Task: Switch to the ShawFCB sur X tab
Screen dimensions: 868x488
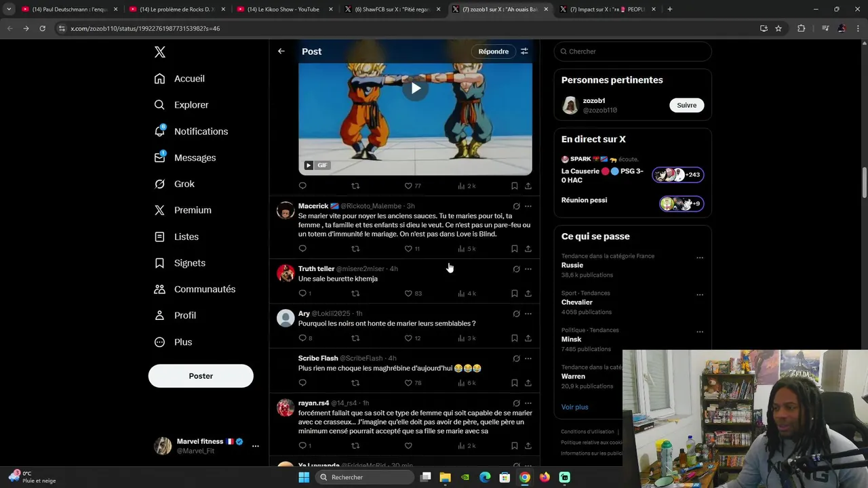Action: 391,9
